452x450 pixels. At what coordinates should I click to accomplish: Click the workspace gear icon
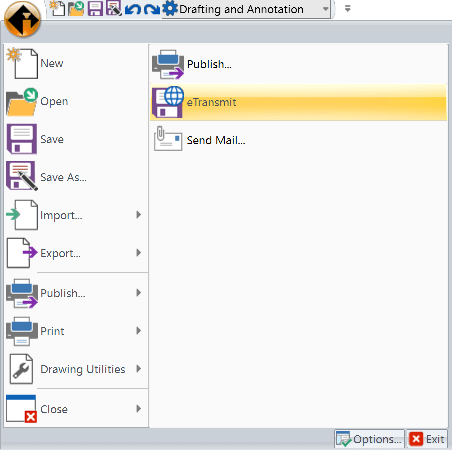point(170,9)
